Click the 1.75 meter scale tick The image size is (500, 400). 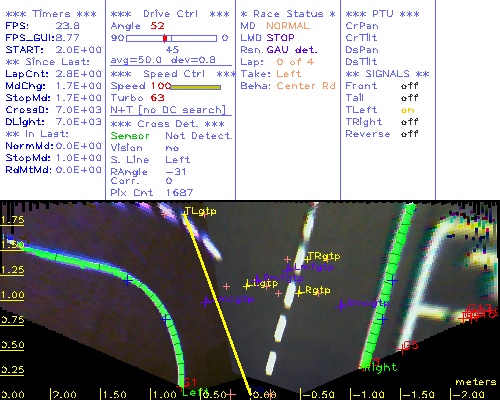pyautogui.click(x=12, y=220)
